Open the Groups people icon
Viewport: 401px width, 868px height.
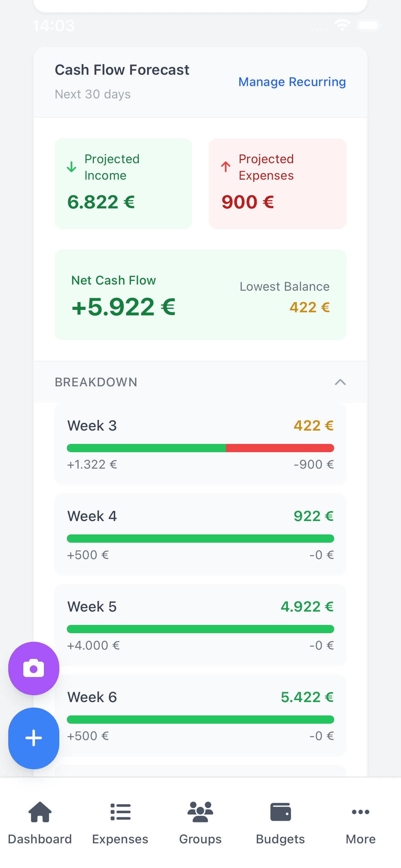[x=200, y=812]
